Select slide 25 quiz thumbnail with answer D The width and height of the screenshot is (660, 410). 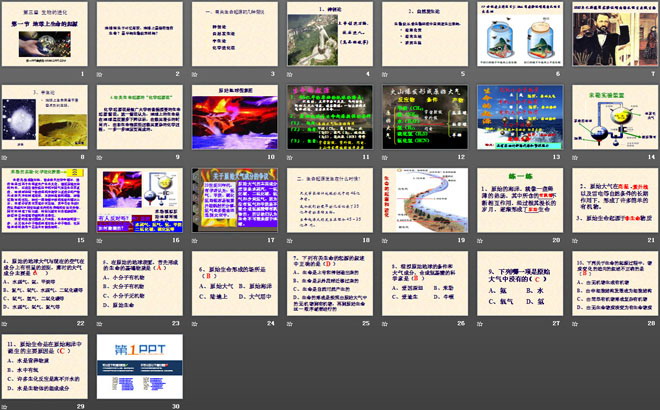330,283
